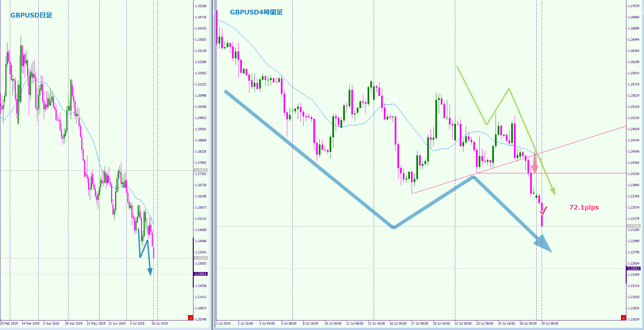This screenshot has width=644, height=330.
Task: Click the peak of the green zigzag line
Action: click(509, 89)
